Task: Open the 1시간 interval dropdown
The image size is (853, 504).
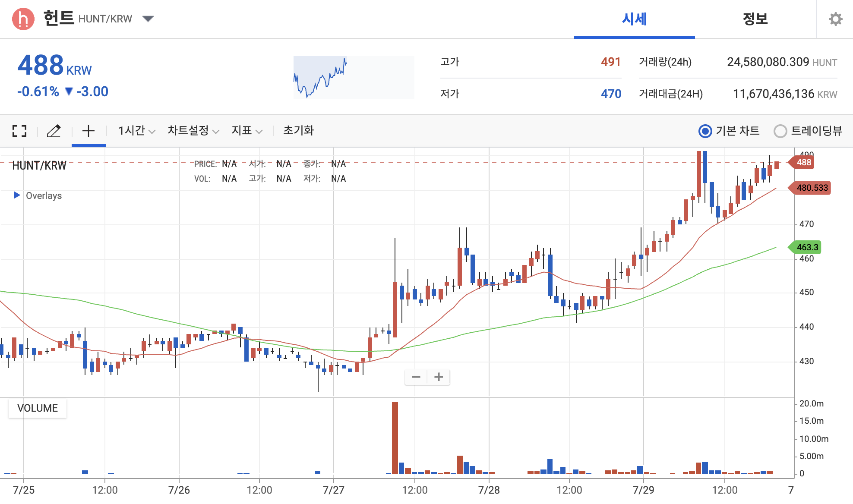Action: point(136,131)
